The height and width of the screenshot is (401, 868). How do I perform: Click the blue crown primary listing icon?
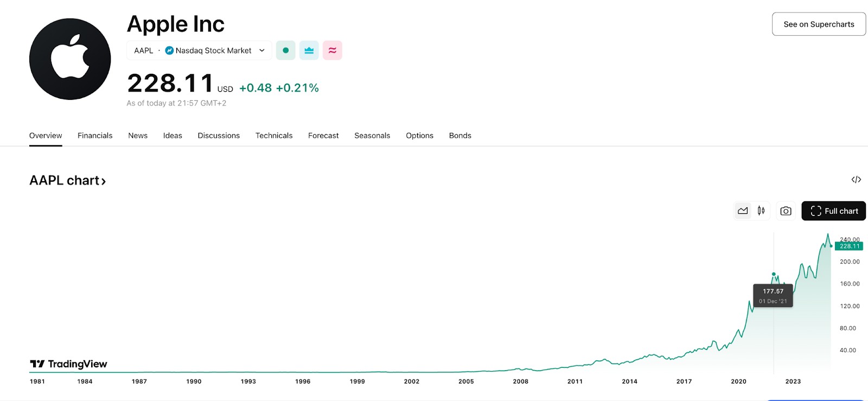pyautogui.click(x=309, y=50)
